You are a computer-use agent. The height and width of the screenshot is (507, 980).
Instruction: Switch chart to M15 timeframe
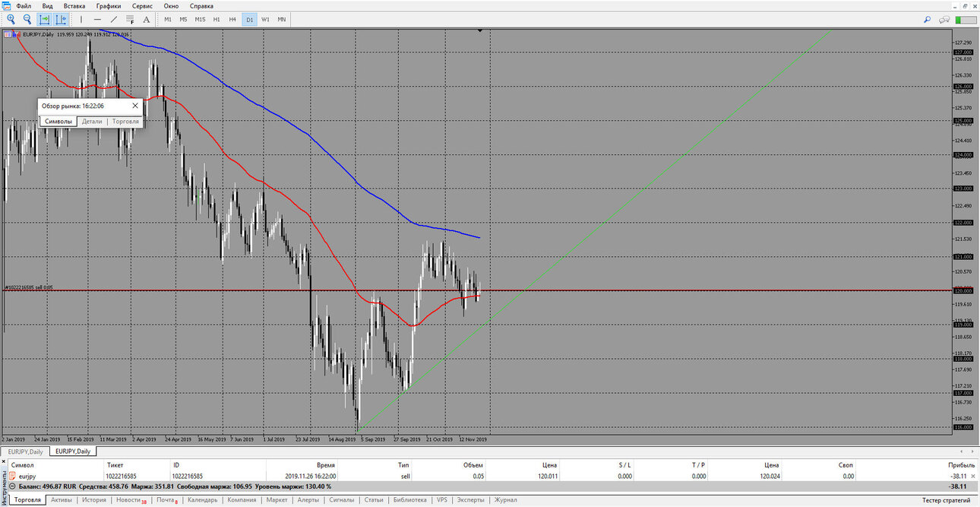200,19
